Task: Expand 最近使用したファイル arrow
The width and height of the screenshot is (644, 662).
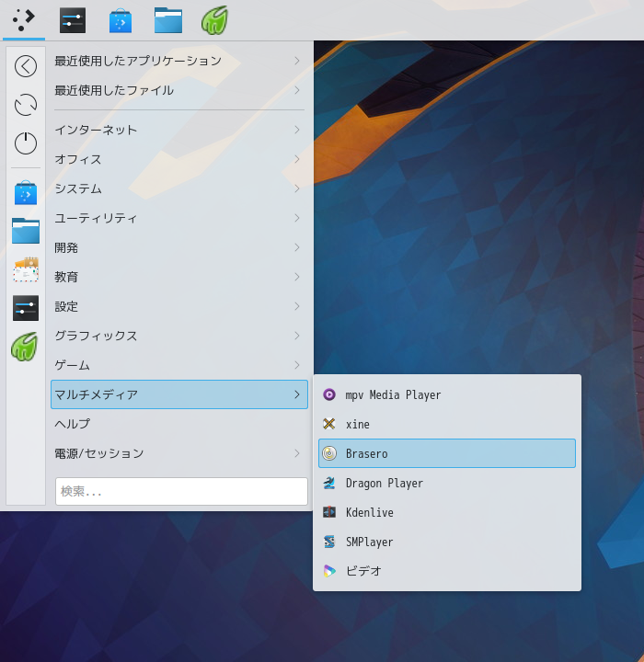Action: click(x=297, y=90)
